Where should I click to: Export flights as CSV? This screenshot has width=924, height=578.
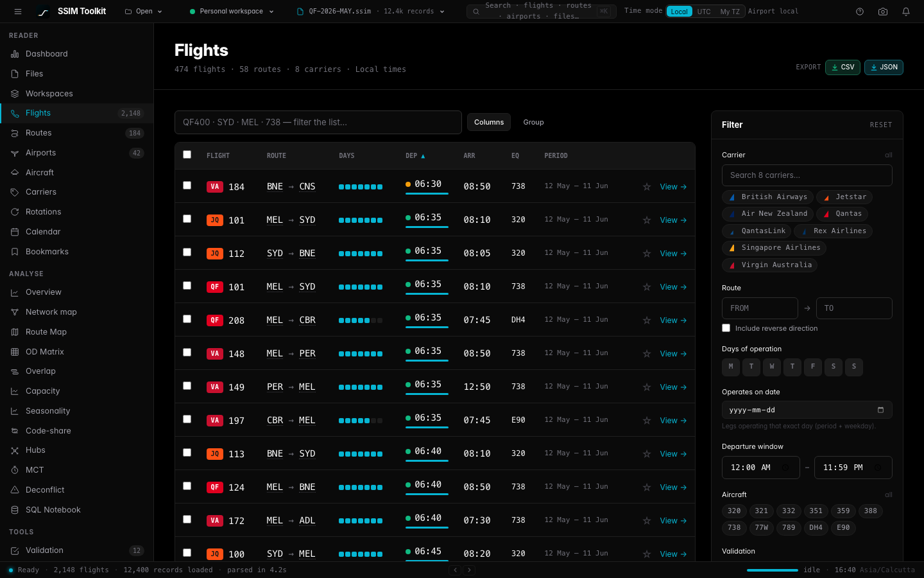click(843, 67)
